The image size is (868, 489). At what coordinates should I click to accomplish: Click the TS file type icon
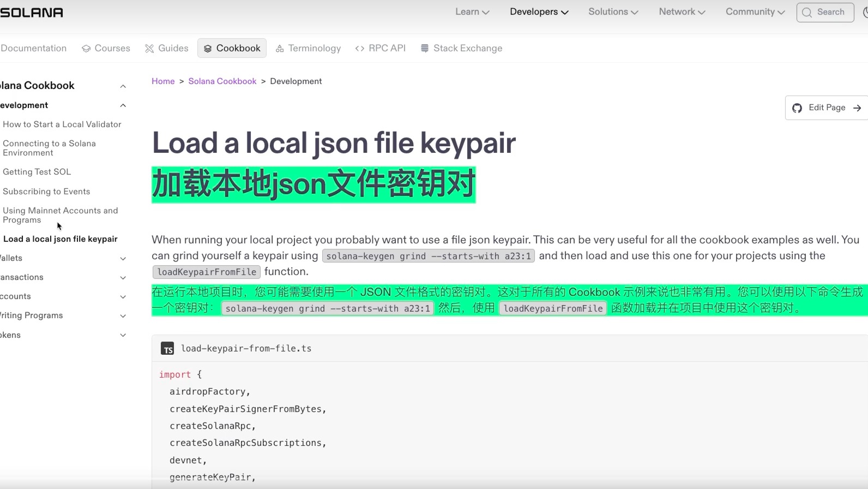[167, 349]
